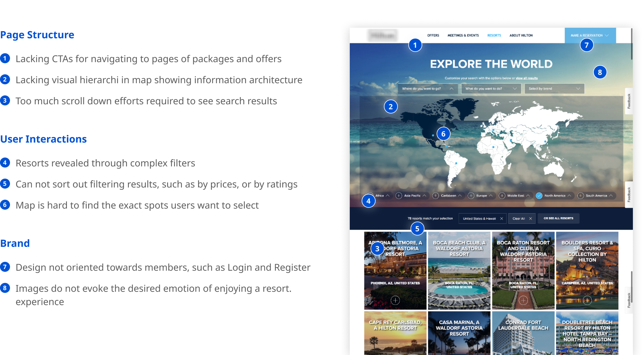The height and width of the screenshot is (355, 644).
Task: Follow the 'view all results' link
Action: (x=527, y=78)
